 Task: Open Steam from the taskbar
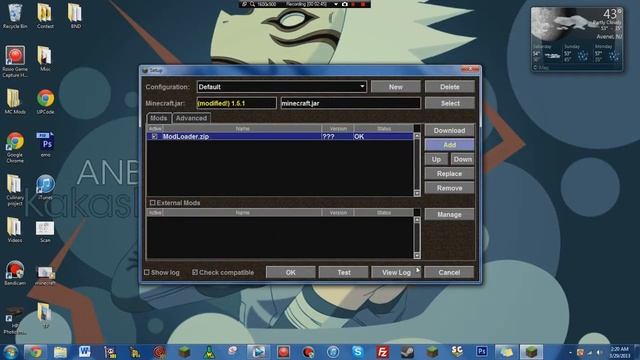(407, 352)
